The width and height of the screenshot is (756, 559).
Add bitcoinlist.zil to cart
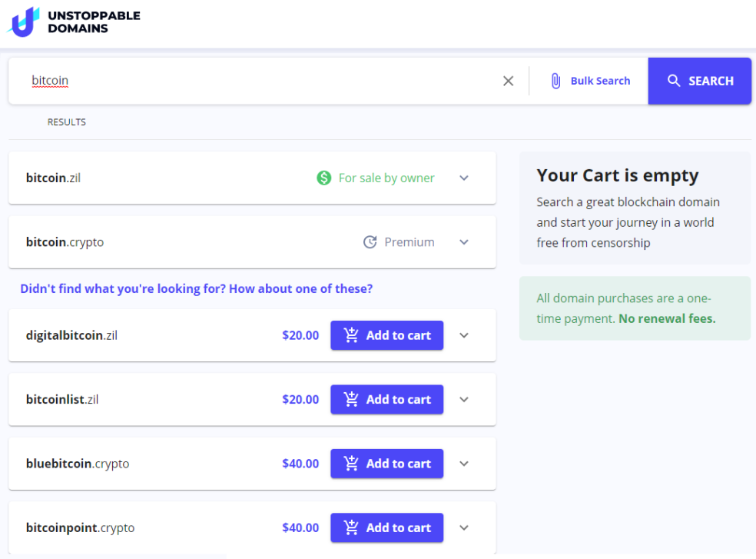pos(386,399)
